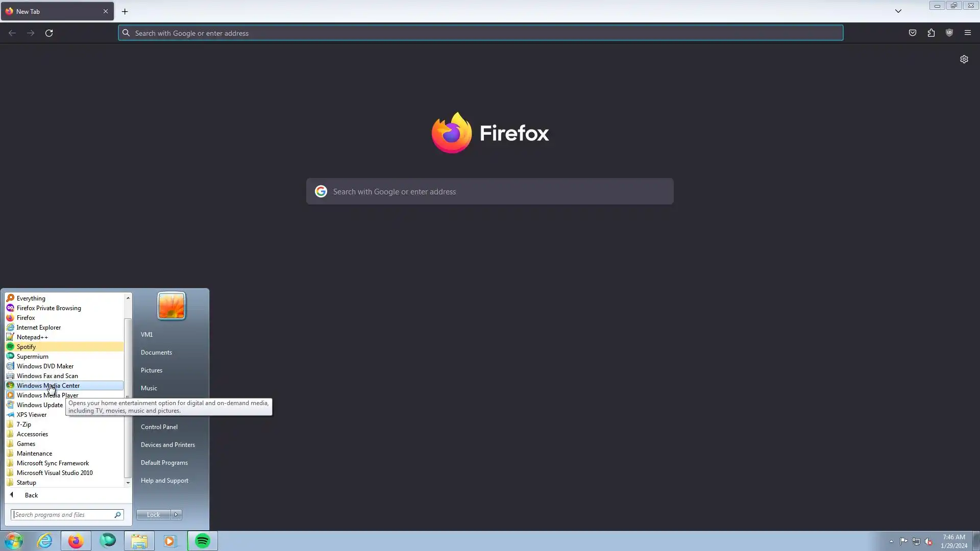Image resolution: width=980 pixels, height=551 pixels.
Task: Open the Firefox hamburger application menu
Action: [968, 33]
